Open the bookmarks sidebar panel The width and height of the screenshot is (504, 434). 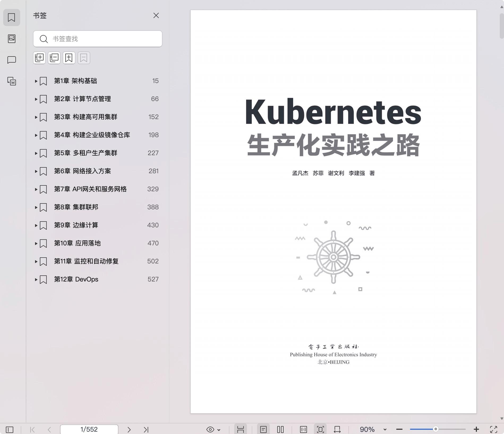(x=11, y=18)
